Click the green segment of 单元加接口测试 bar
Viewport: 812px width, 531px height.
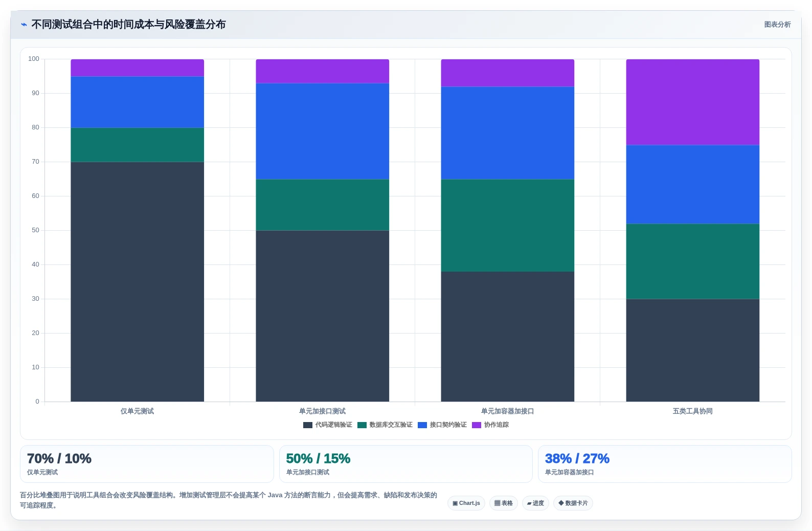pos(323,205)
